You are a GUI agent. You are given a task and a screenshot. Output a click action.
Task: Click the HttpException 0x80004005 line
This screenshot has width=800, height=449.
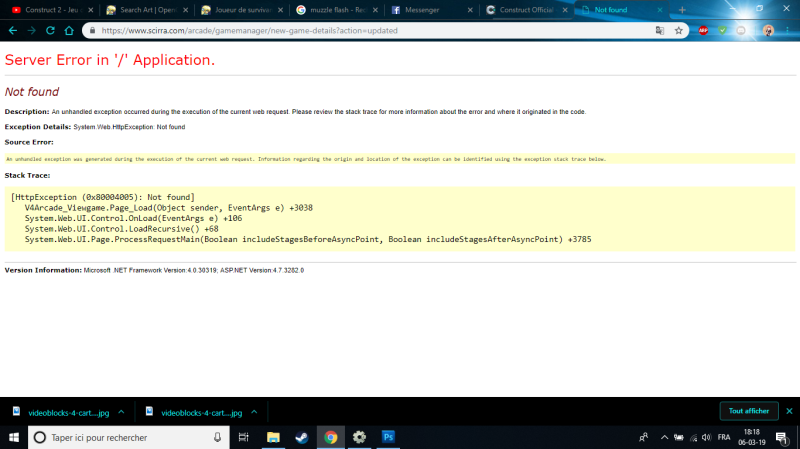(x=103, y=197)
